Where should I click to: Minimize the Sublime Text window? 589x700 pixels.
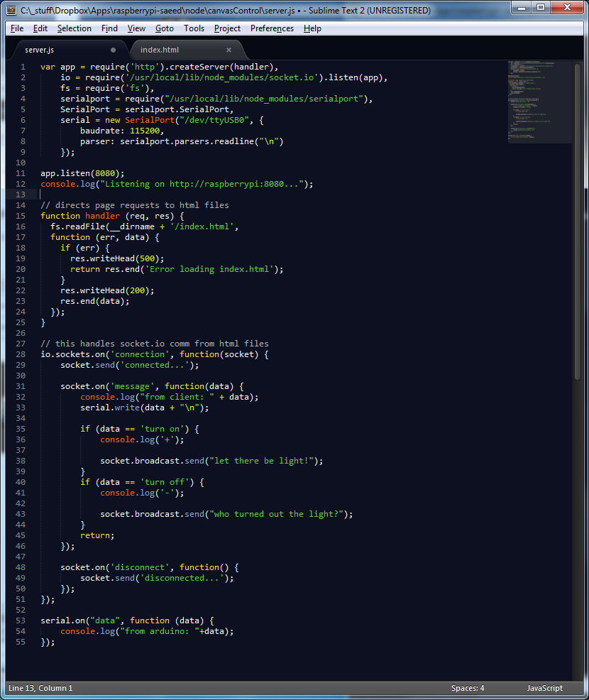click(x=521, y=8)
